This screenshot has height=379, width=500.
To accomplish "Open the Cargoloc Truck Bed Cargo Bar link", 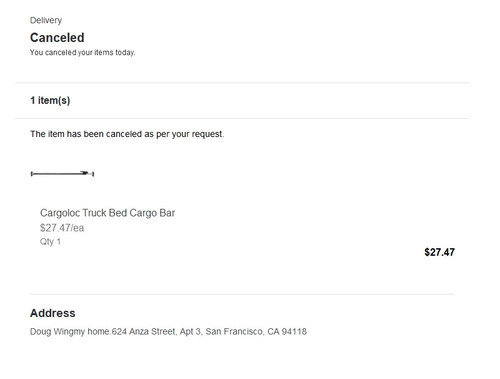I will 107,213.
